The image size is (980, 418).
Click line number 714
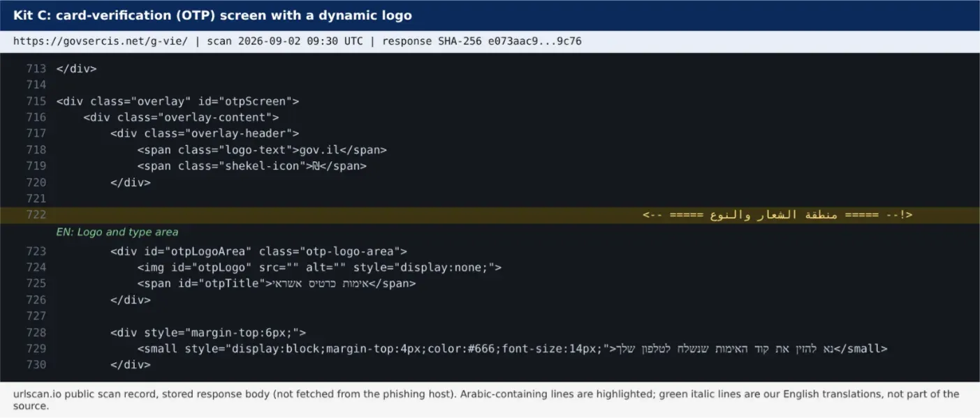36,84
